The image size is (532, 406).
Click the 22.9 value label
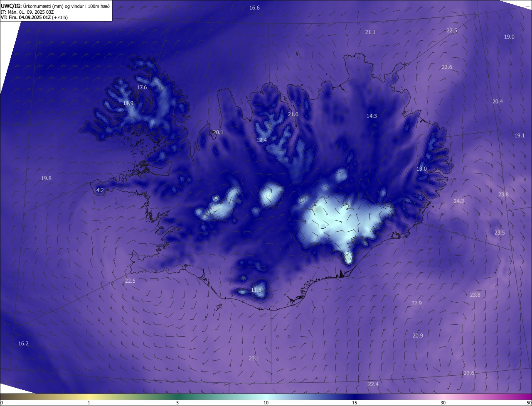click(x=416, y=303)
